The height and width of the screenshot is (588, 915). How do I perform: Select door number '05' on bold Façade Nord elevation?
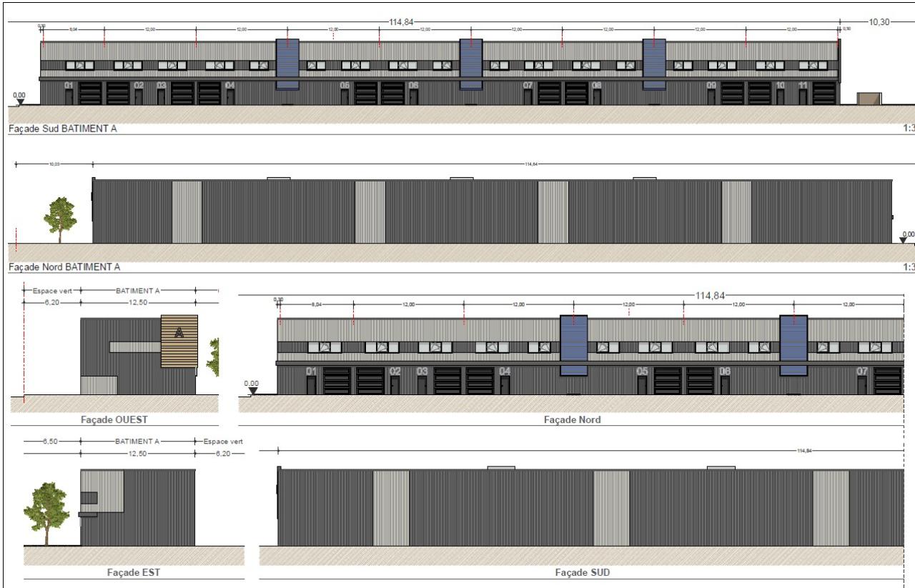tap(642, 372)
